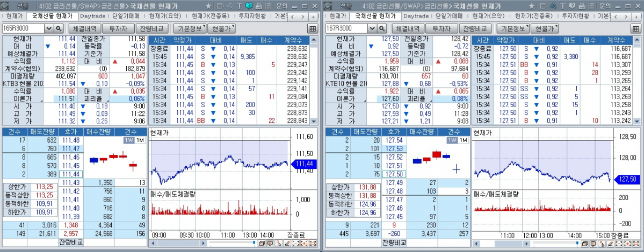The image size is (644, 252).
Task: Switch to 단일가매매 tab in left window
Action: 125,17
